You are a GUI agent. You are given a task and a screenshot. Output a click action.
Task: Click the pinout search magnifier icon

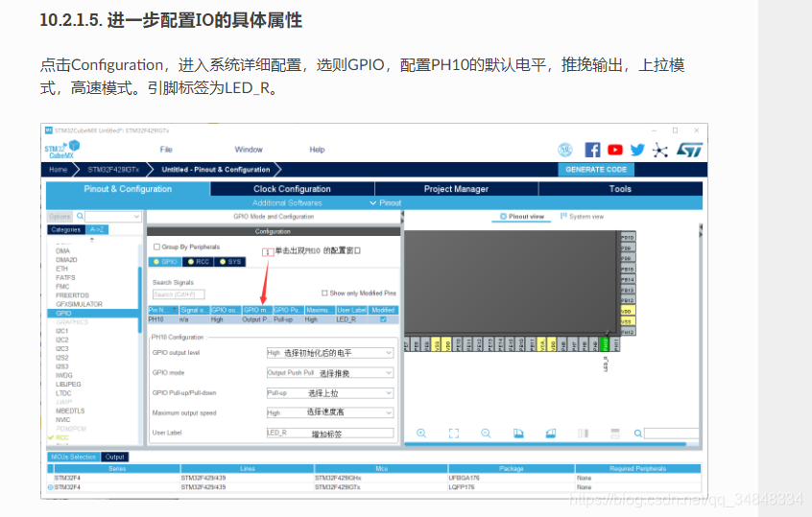click(638, 434)
